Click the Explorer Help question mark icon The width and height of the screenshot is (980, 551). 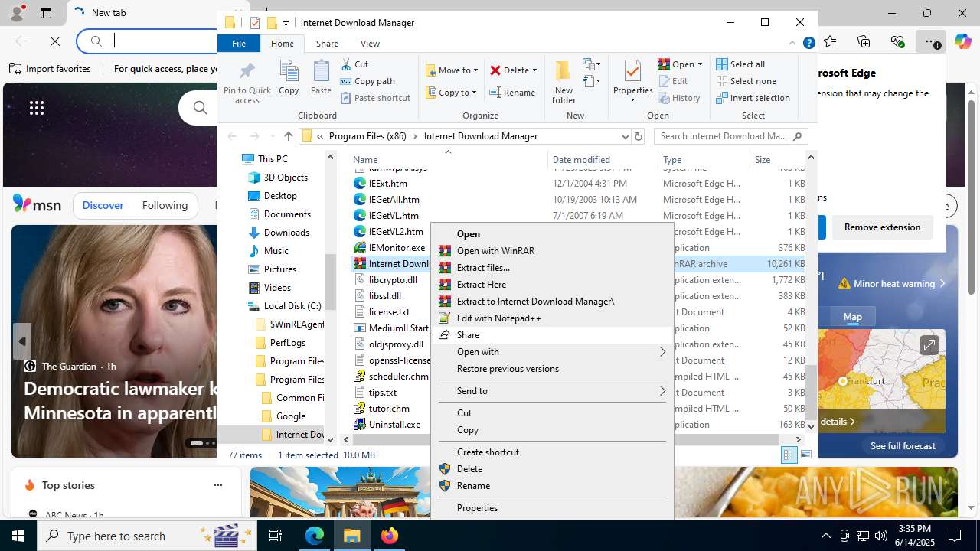808,44
